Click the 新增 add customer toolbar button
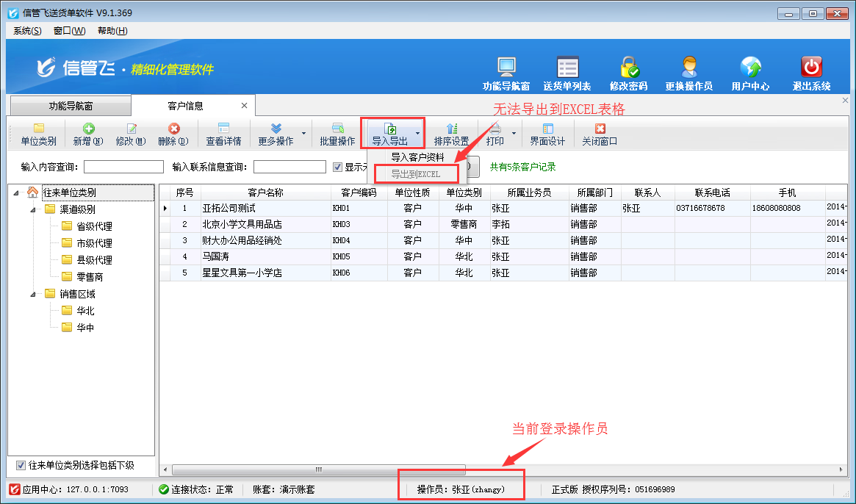Image resolution: width=856 pixels, height=504 pixels. coord(88,134)
